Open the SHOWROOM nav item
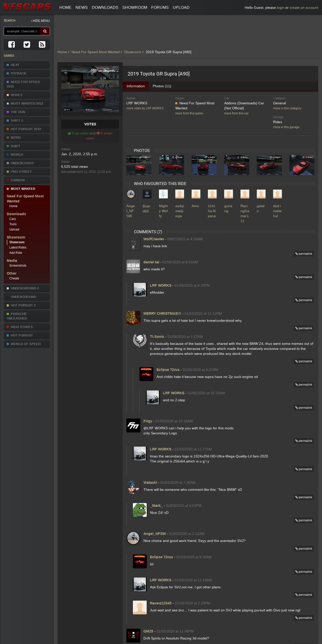 135,8
